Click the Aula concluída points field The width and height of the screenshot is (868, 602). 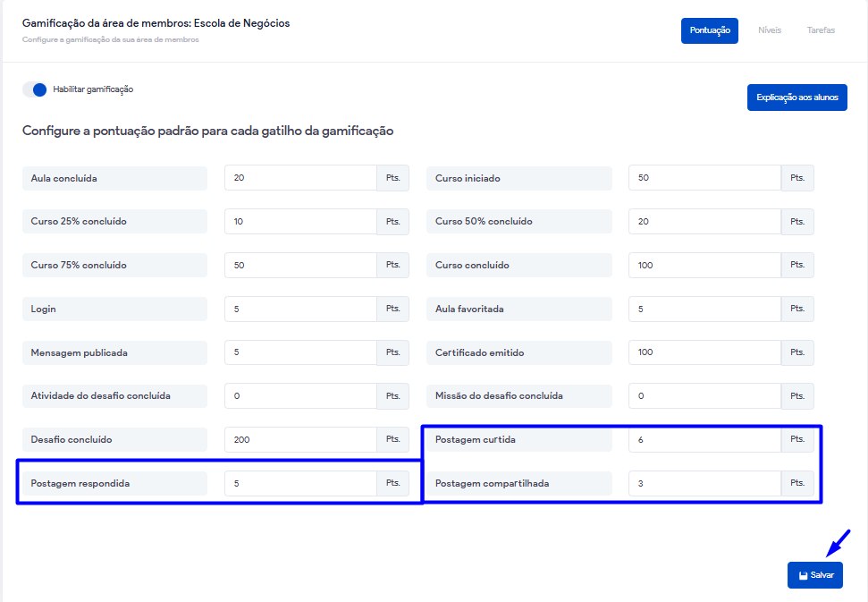point(299,178)
